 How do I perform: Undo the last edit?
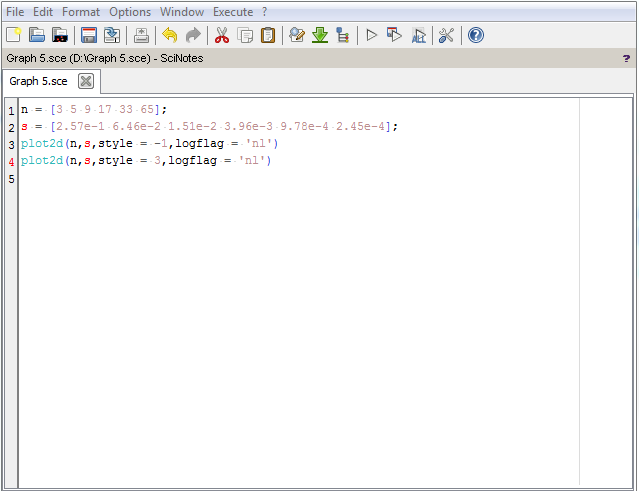click(170, 35)
